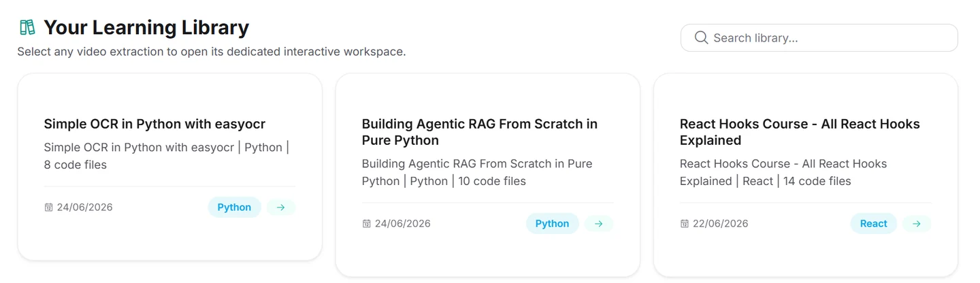Viewport: 980px width, 283px height.
Task: Click the magnifier icon in search box
Action: (701, 37)
